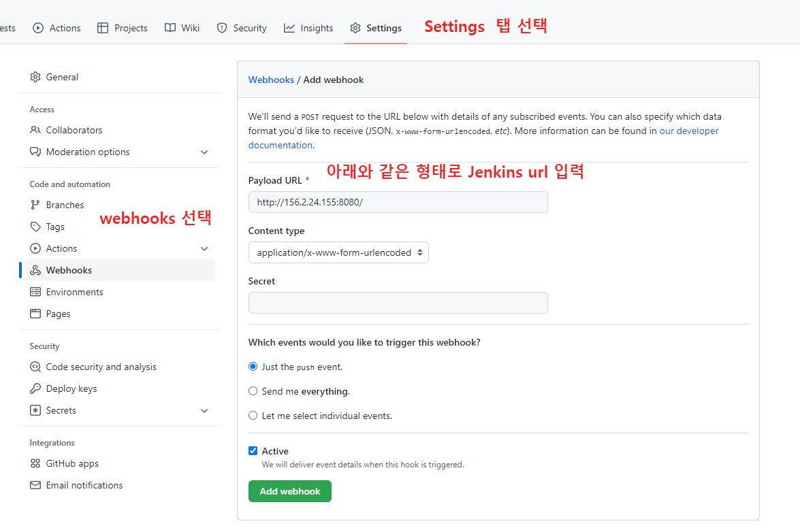Click the sidebar Actions play icon

point(35,248)
